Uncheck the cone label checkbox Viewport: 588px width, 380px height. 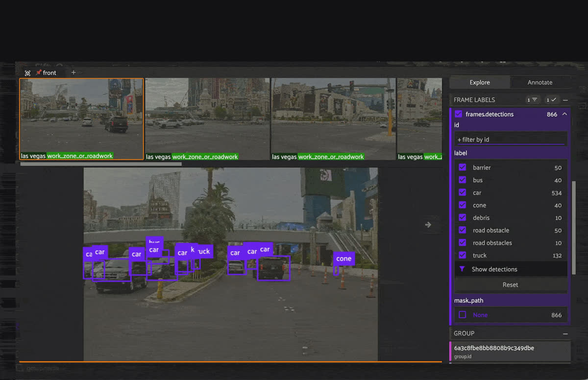(462, 205)
